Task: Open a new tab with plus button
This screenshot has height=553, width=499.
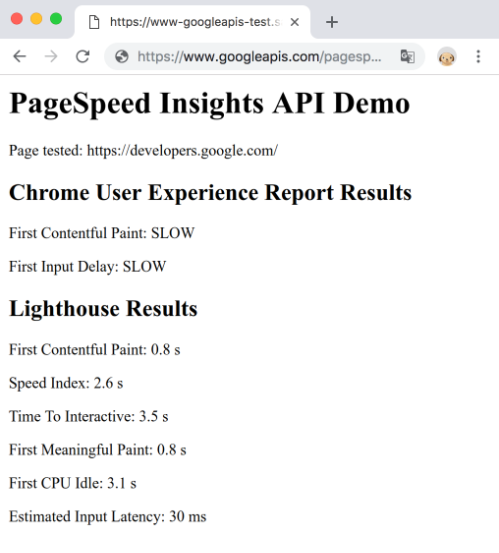Action: pyautogui.click(x=332, y=22)
